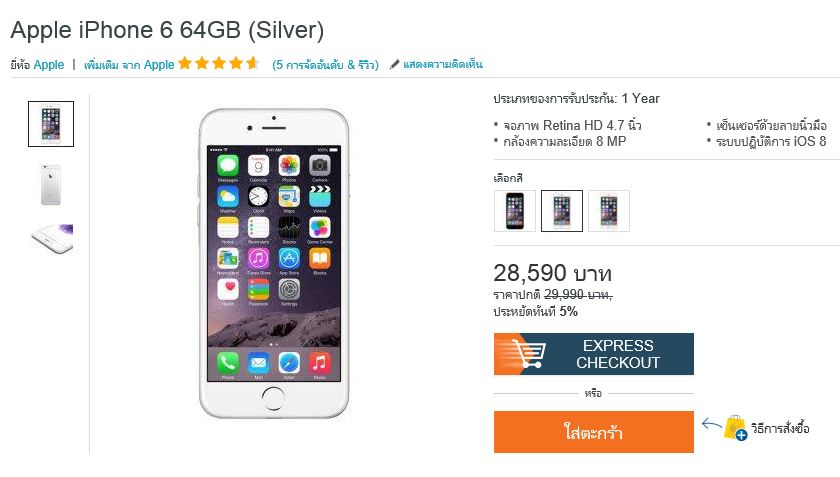Open the 5 ratings and reviews link
The height and width of the screenshot is (477, 840).
pyautogui.click(x=325, y=65)
